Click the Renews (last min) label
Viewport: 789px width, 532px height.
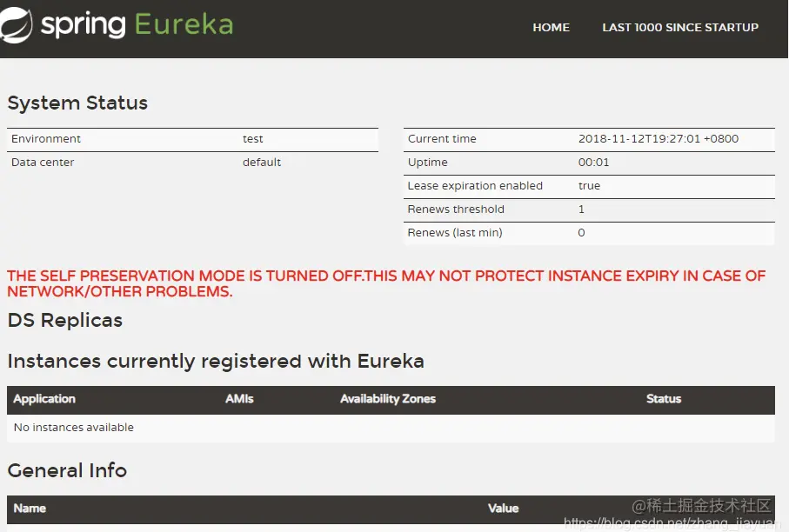[455, 233]
